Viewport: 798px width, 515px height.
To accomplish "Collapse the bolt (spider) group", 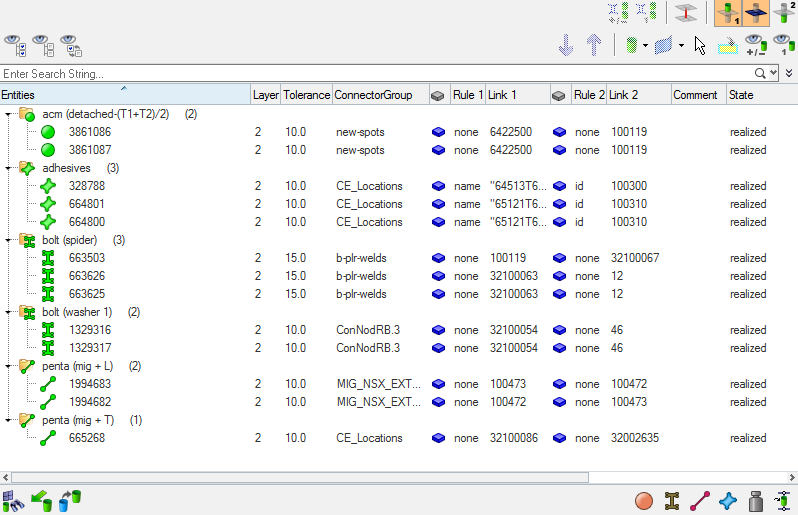I will click(9, 240).
